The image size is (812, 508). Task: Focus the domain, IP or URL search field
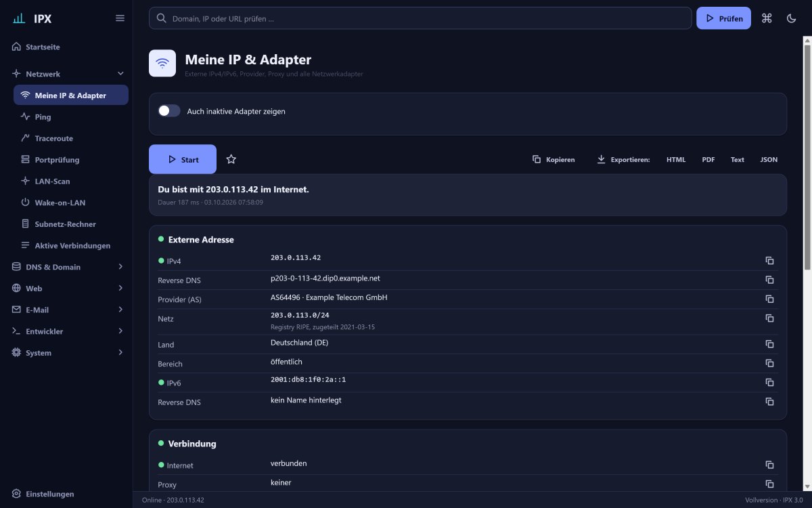coord(420,18)
